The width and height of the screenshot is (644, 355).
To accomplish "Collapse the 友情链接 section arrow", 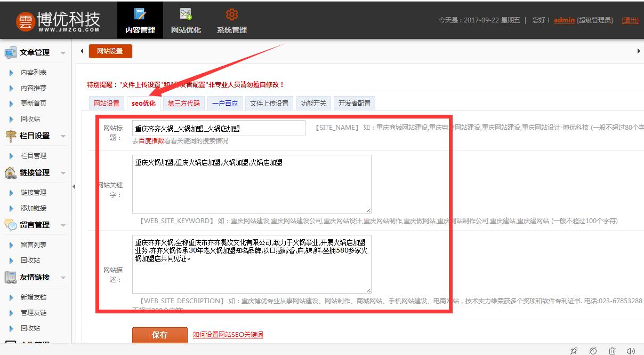I will (63, 278).
